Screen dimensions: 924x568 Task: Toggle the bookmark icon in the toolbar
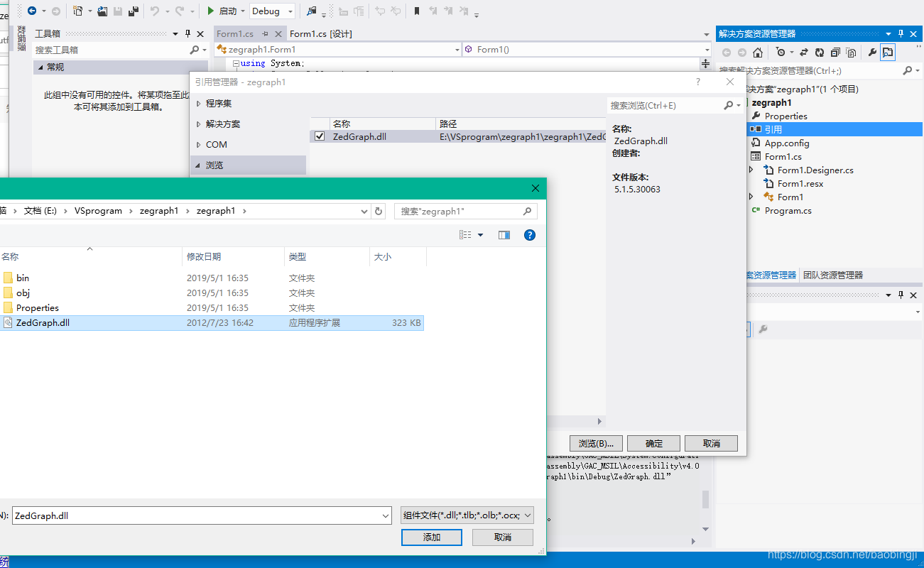417,11
